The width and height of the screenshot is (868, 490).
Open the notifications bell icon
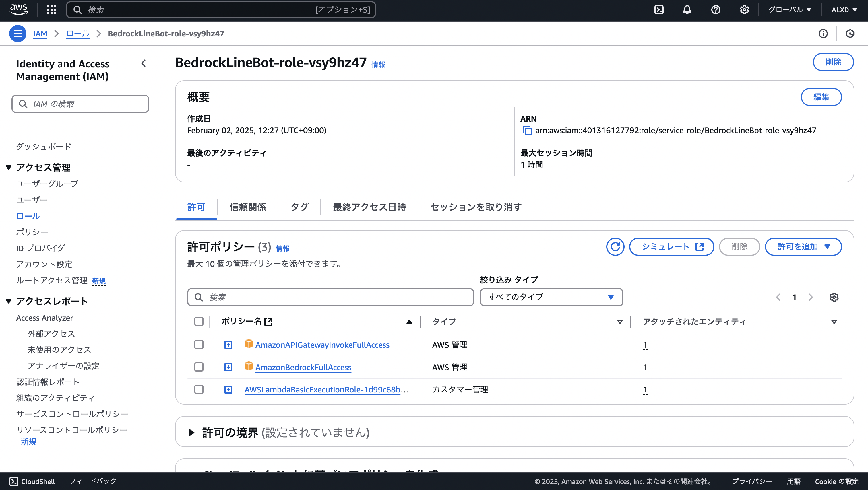(687, 9)
